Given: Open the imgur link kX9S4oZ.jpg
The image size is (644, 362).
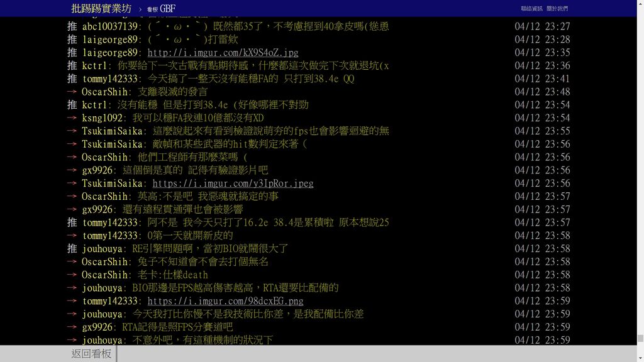Looking at the screenshot, I should 223,53.
